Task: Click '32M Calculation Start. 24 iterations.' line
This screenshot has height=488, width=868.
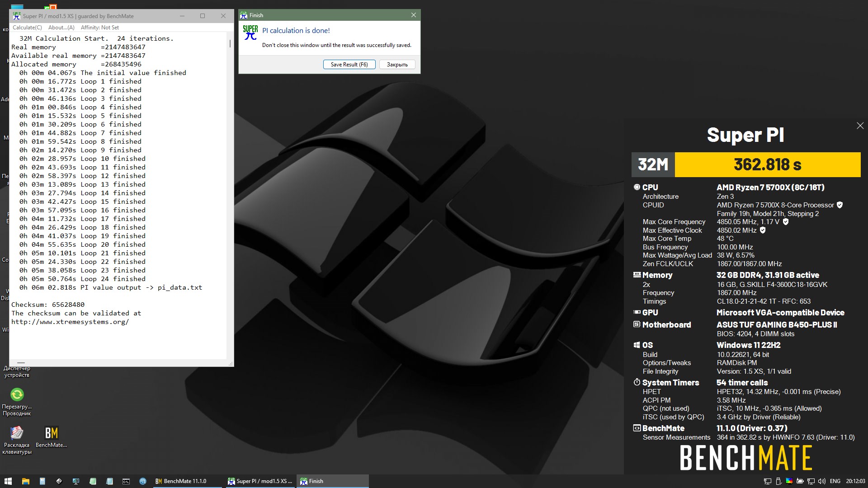Action: tap(96, 38)
